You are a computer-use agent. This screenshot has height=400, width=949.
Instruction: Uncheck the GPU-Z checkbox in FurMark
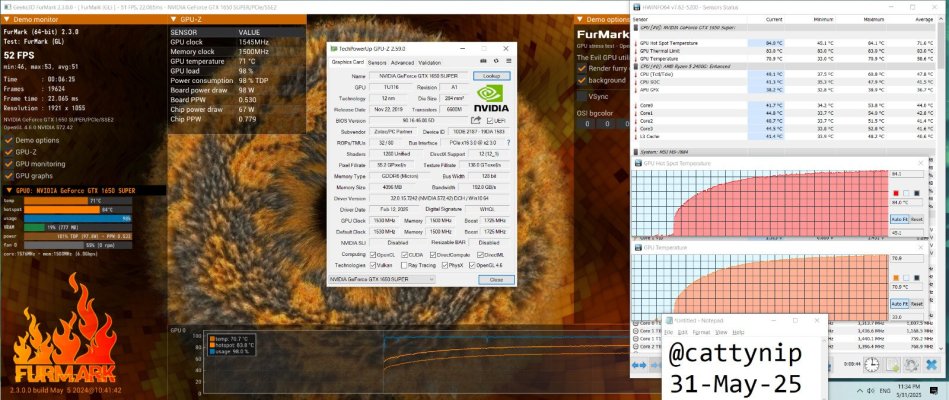tap(8, 152)
